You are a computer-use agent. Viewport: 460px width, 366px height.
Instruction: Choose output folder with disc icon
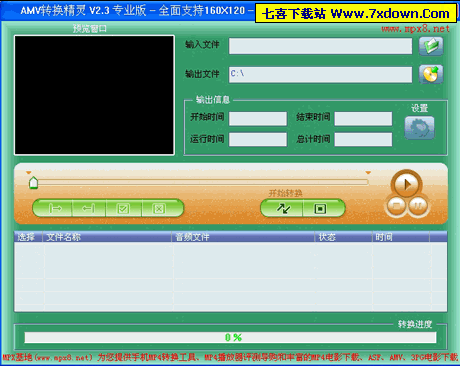pos(431,74)
